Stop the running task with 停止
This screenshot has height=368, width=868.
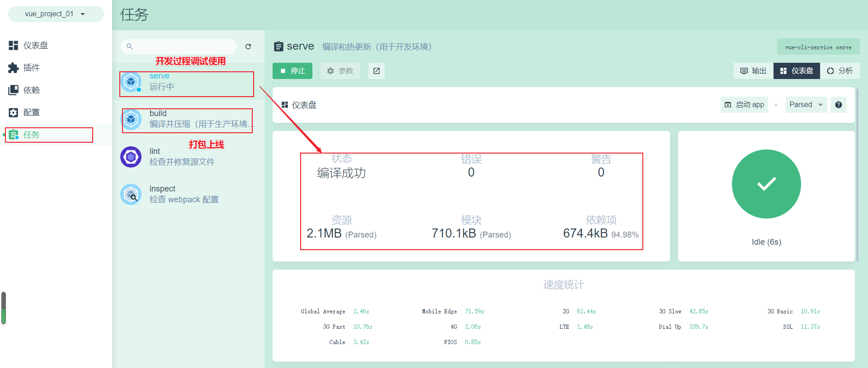[292, 71]
